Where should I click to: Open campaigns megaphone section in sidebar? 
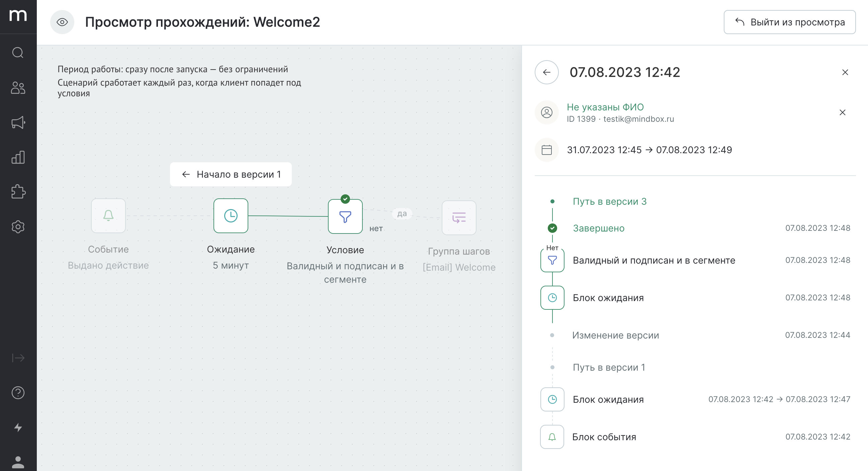point(18,122)
